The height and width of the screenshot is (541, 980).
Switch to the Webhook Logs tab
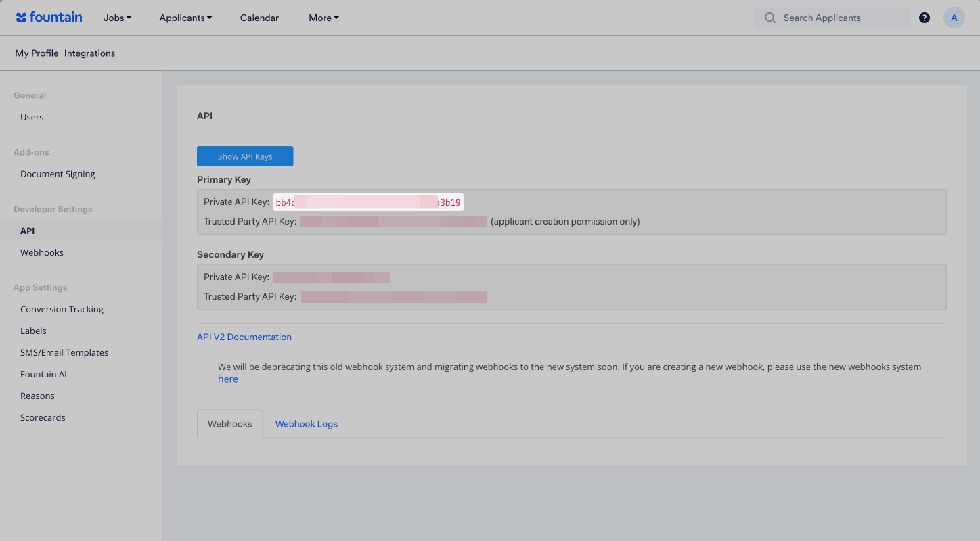[x=306, y=424]
